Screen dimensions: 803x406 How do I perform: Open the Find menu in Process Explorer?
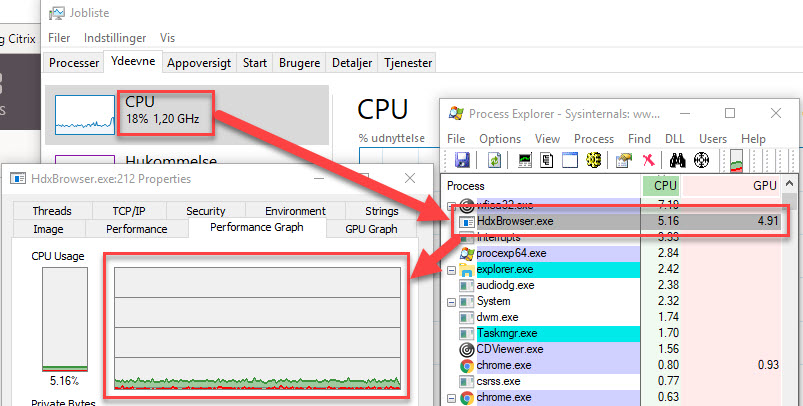coord(639,139)
